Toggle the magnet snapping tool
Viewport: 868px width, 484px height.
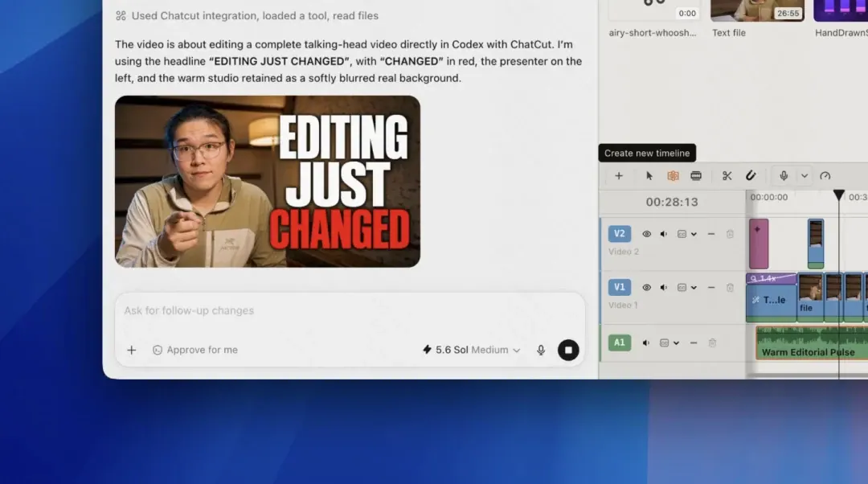(751, 176)
